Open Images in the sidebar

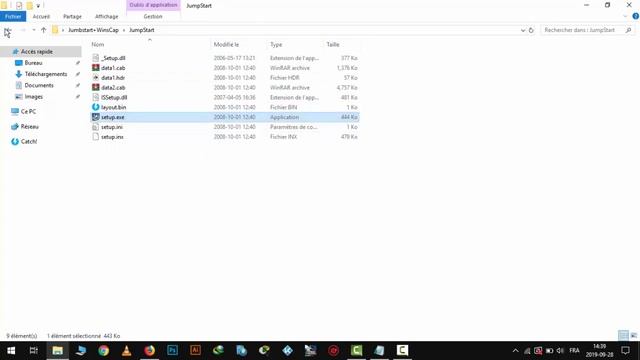[33, 97]
